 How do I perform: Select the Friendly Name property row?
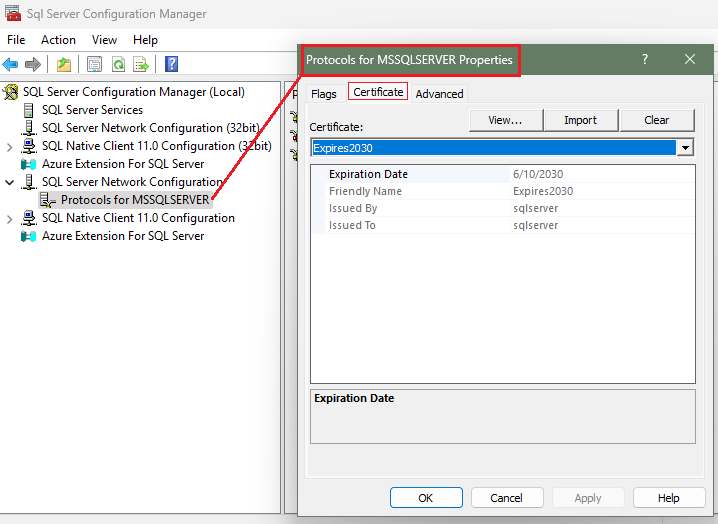tap(503, 191)
